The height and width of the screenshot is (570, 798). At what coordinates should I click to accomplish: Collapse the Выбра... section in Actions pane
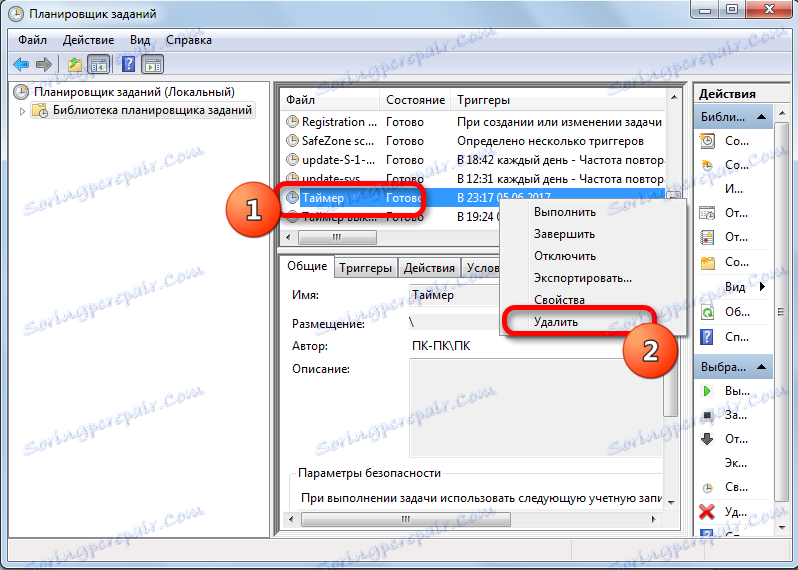point(761,367)
